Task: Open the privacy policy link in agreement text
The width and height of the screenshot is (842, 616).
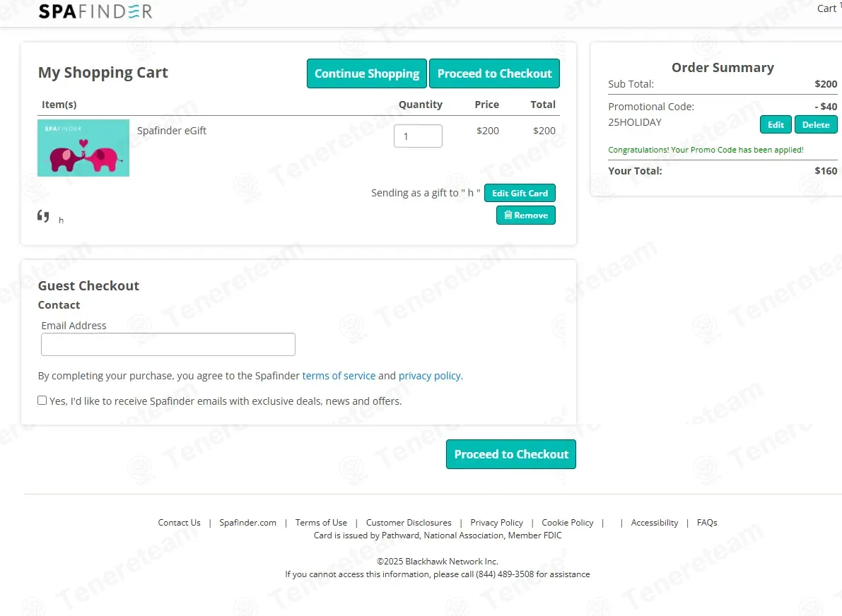Action: coord(430,376)
